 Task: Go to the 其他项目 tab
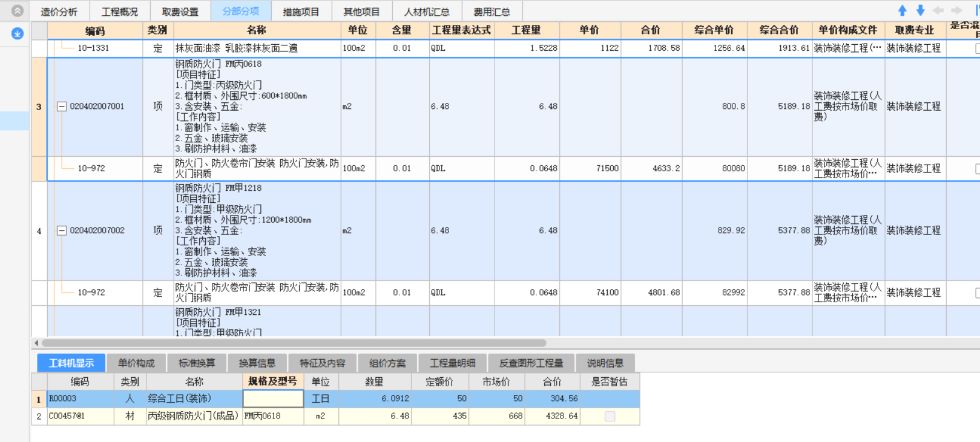click(x=361, y=12)
